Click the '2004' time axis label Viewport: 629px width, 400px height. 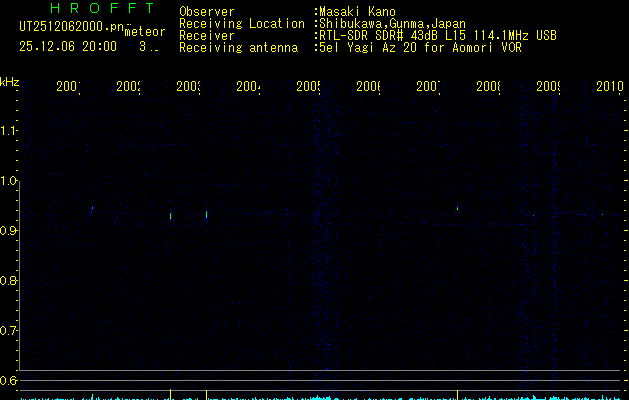click(248, 86)
